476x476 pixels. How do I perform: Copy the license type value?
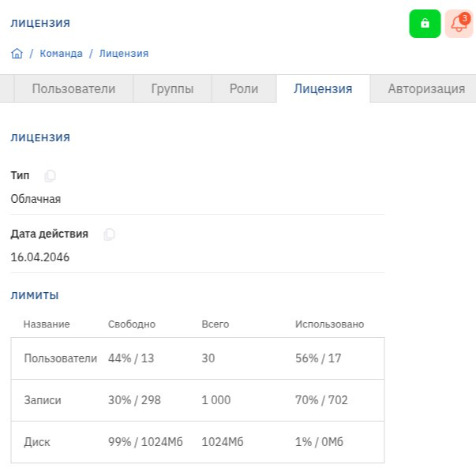(x=51, y=176)
